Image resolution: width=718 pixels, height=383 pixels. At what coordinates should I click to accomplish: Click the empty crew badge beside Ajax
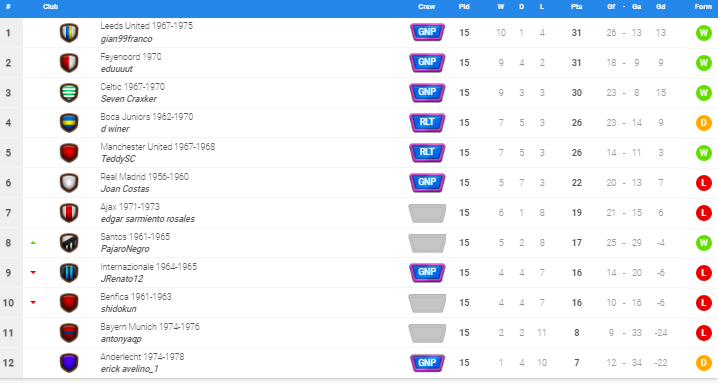[427, 213]
